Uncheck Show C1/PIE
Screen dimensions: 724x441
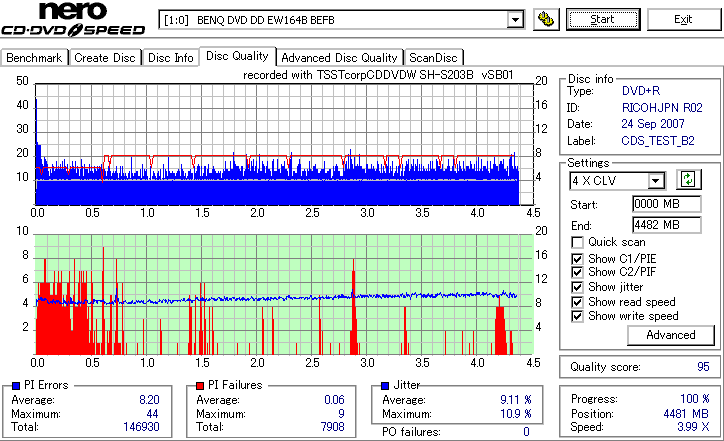pyautogui.click(x=577, y=259)
